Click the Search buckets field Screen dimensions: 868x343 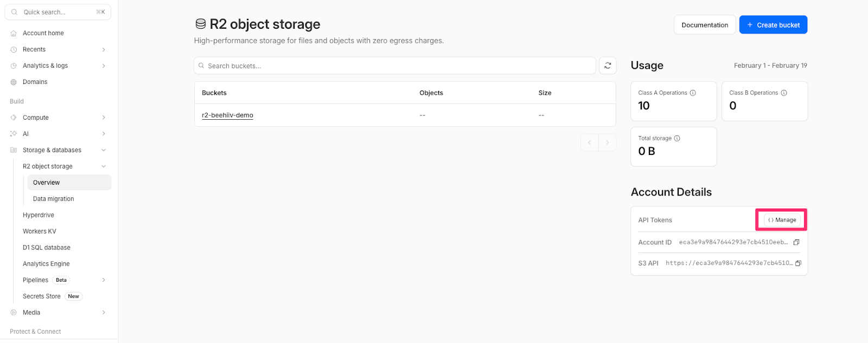396,66
